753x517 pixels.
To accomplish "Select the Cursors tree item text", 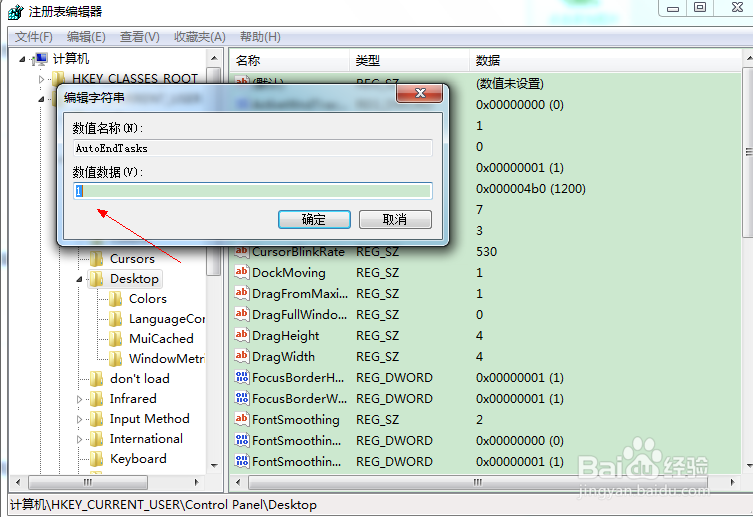I will pyautogui.click(x=132, y=259).
